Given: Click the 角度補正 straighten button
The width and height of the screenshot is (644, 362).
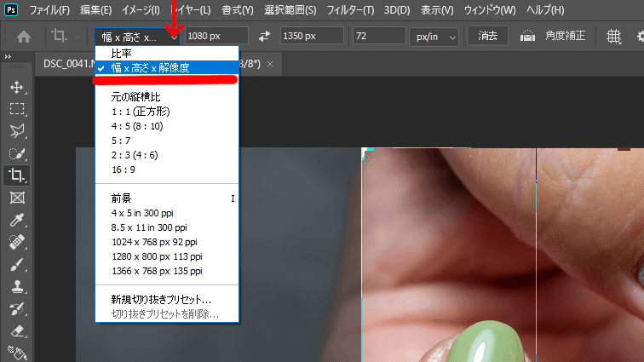Looking at the screenshot, I should [565, 36].
